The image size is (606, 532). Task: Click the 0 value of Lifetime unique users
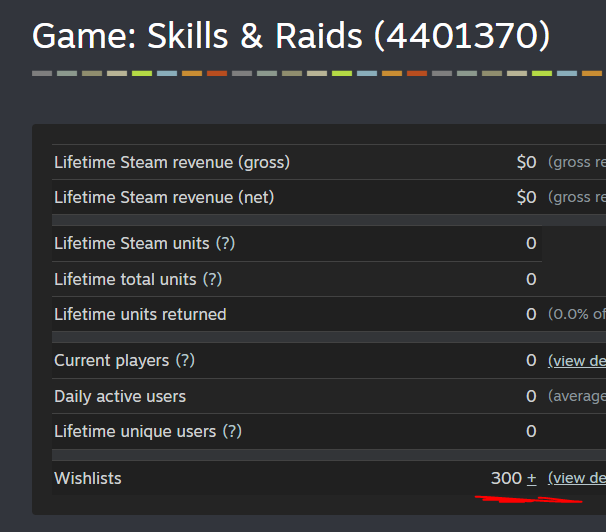pos(531,431)
